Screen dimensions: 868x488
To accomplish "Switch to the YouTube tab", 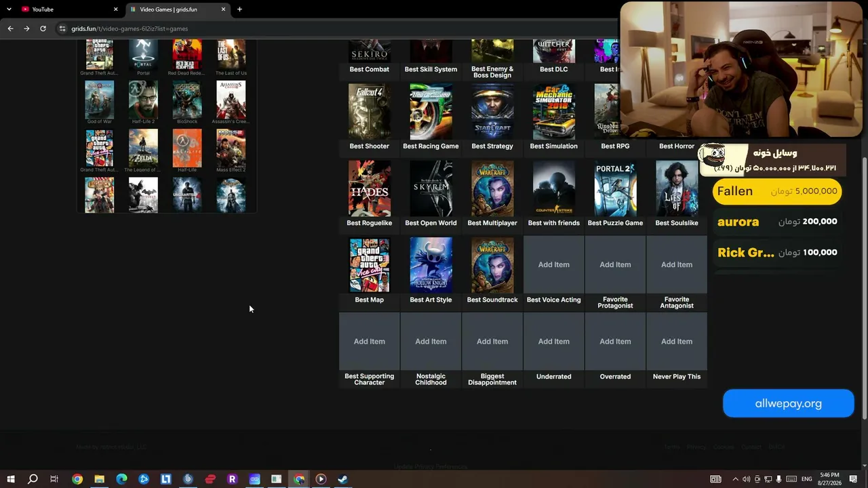I will pos(69,9).
